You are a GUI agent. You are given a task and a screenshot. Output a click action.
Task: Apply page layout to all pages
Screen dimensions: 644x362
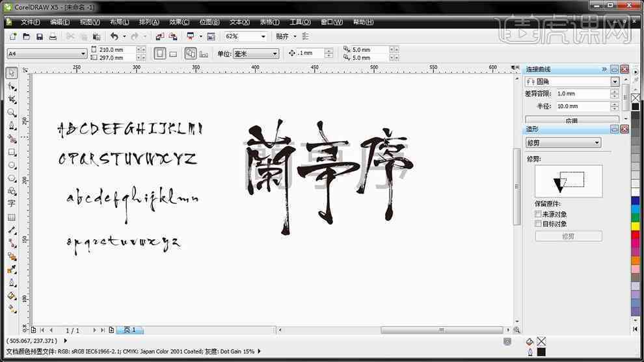[191, 53]
